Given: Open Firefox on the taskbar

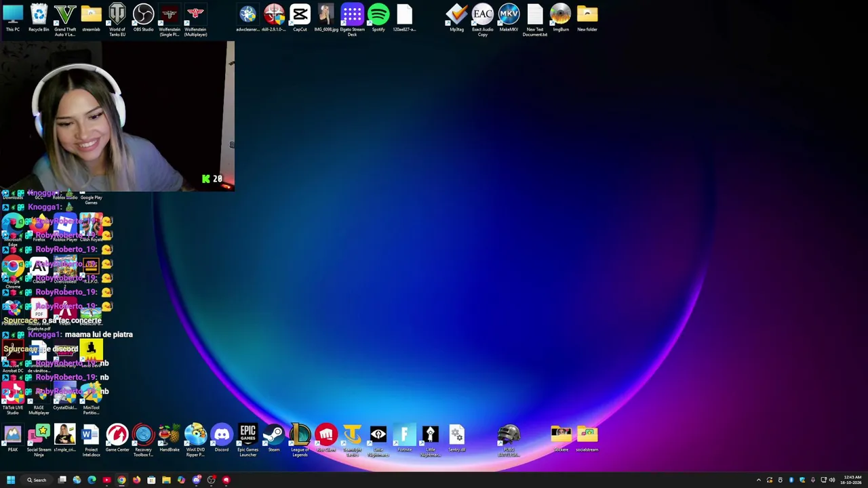Looking at the screenshot, I should click(136, 480).
